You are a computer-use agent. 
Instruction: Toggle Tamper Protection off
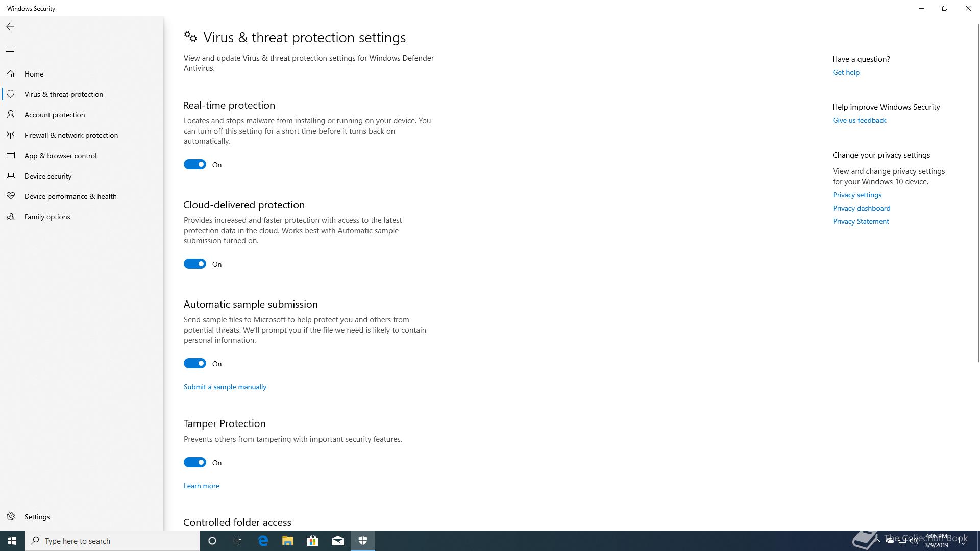195,462
